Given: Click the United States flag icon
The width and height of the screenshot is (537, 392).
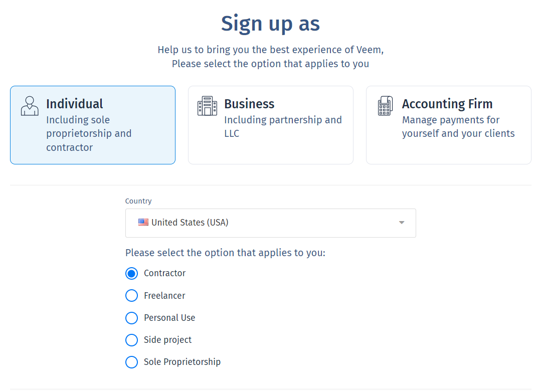Looking at the screenshot, I should (x=143, y=222).
